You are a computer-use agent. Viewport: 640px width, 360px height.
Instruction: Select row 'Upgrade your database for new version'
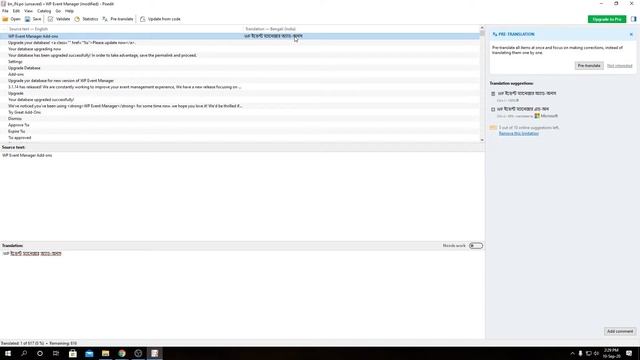tap(240, 80)
